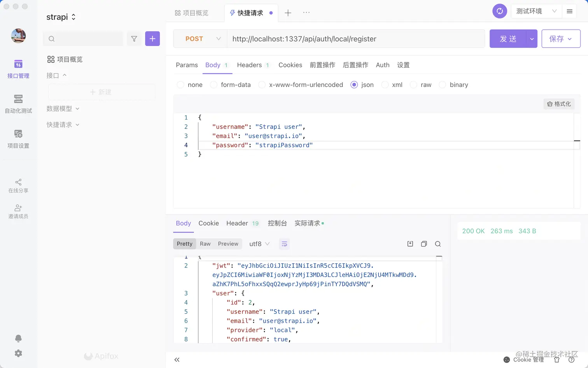Screen dimensions: 588x368
Task: Switch response view to Preview
Action: coord(228,244)
